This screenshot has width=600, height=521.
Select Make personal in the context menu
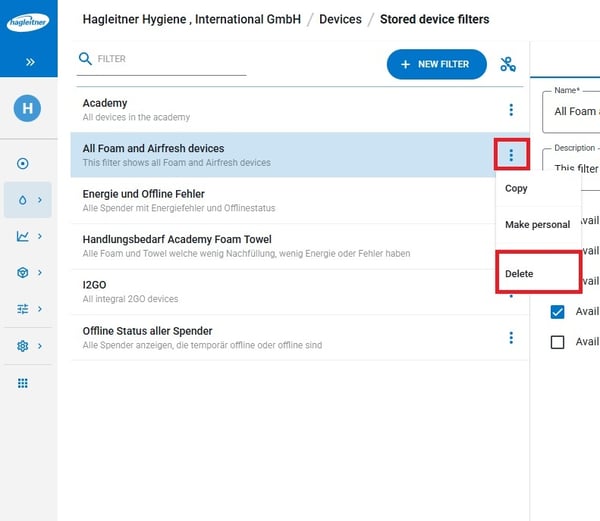(537, 225)
